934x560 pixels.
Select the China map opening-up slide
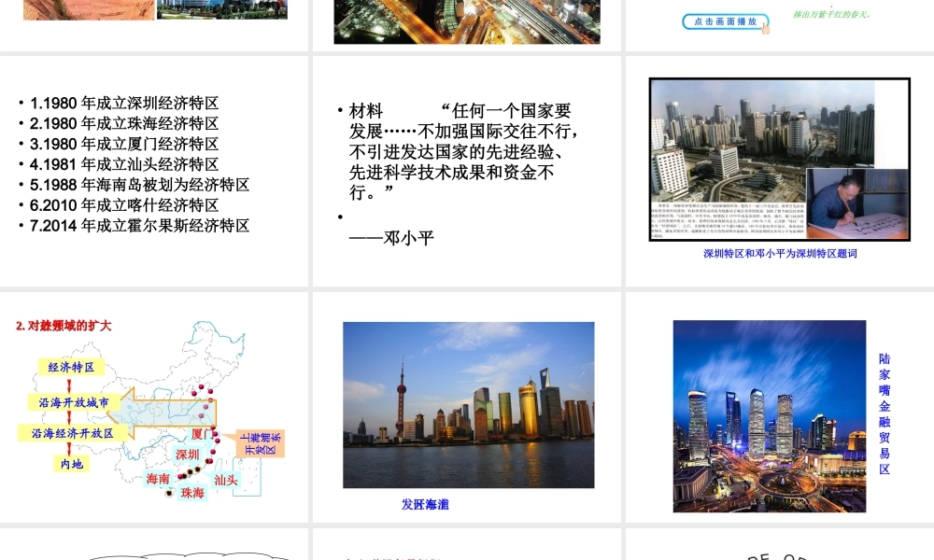(x=154, y=407)
